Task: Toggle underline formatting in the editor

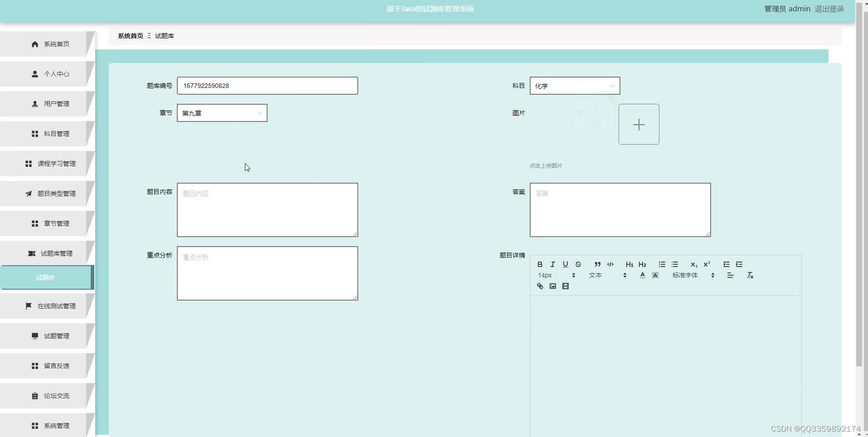Action: (x=565, y=264)
